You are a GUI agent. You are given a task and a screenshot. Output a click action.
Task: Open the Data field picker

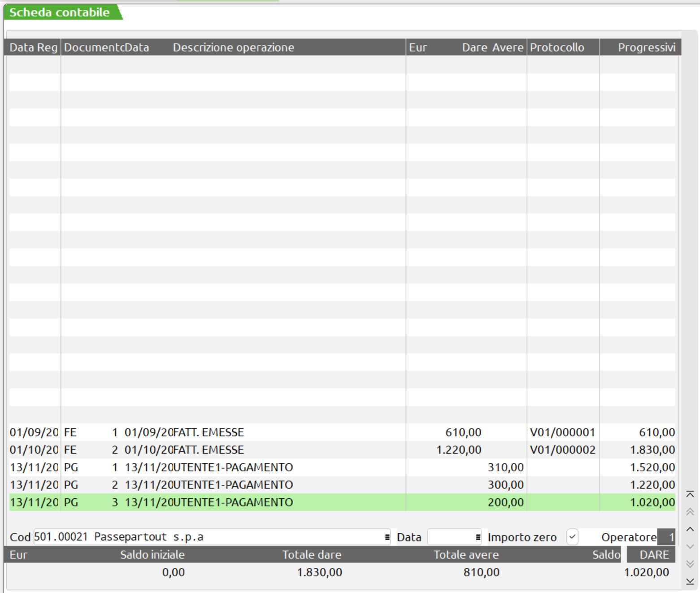(x=478, y=537)
